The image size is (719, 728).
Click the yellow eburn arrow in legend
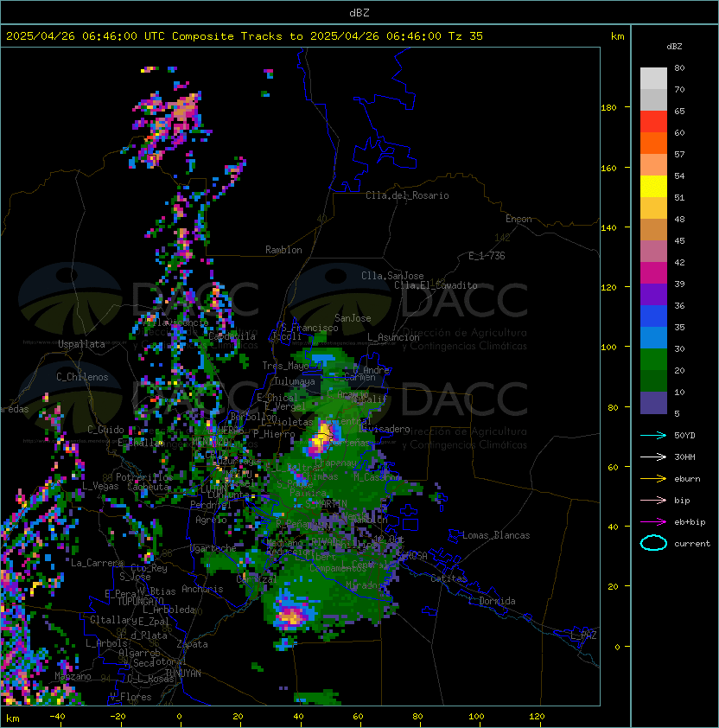pos(653,479)
